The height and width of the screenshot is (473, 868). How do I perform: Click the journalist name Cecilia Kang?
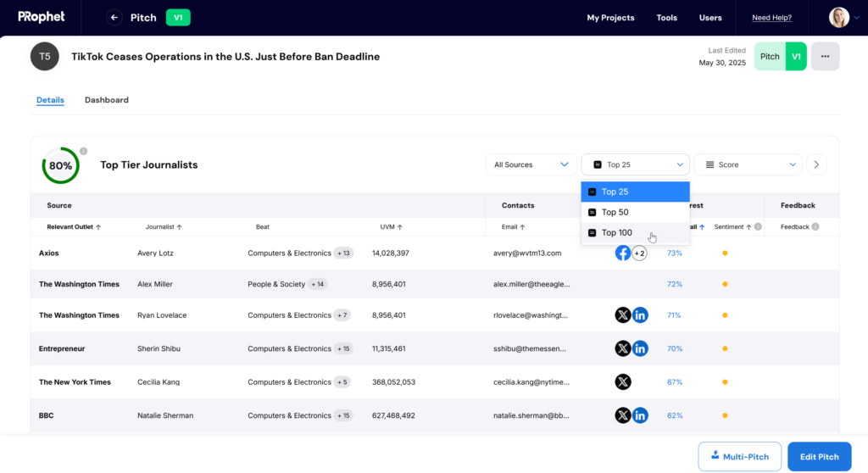159,382
